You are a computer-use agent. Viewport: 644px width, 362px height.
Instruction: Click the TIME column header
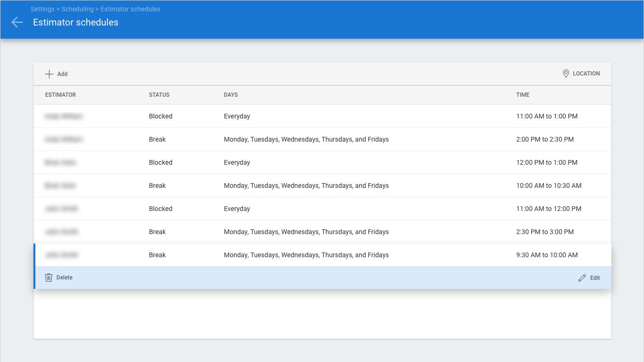[x=523, y=95]
